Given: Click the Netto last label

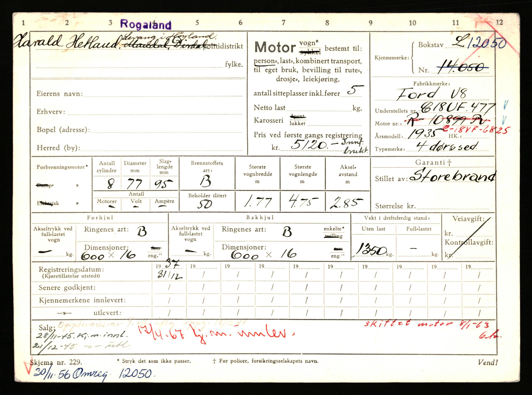Looking at the screenshot, I should pos(269,108).
